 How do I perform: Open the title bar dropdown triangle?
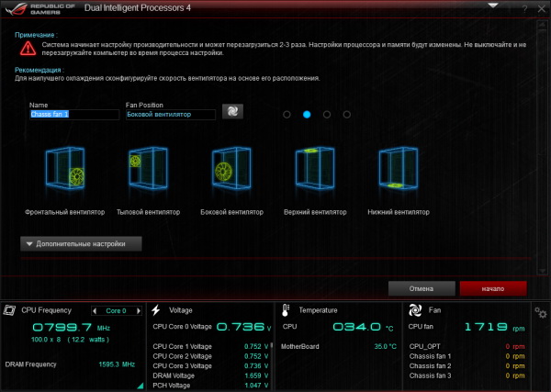tap(493, 6)
